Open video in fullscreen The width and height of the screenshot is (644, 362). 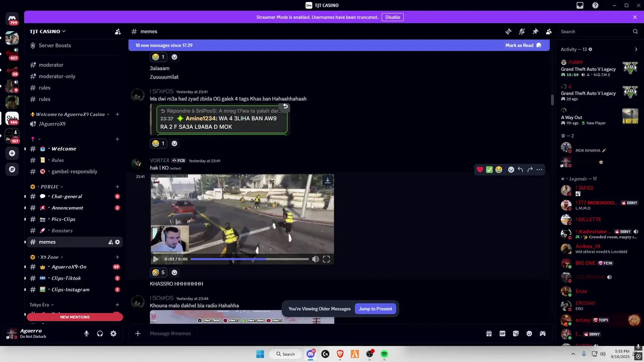click(327, 259)
